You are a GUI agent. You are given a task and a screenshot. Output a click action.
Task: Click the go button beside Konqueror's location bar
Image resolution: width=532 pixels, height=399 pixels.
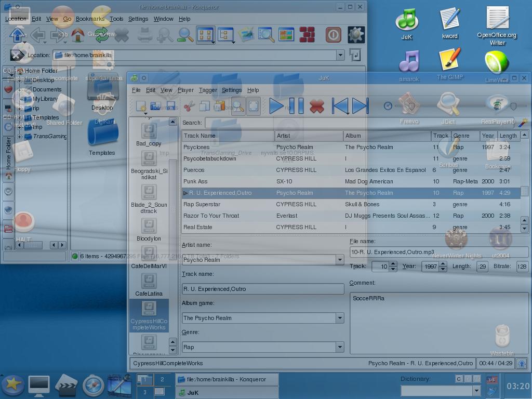tap(355, 55)
